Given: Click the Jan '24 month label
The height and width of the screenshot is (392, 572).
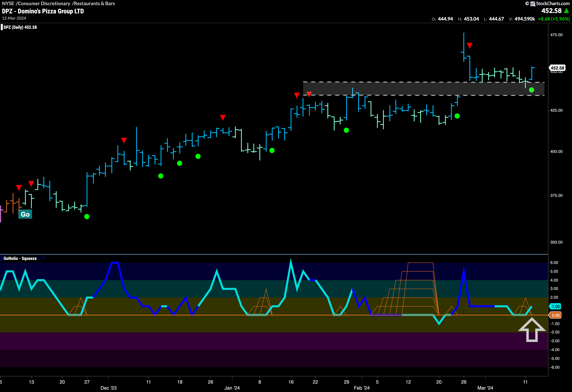Looking at the screenshot, I should (232, 388).
